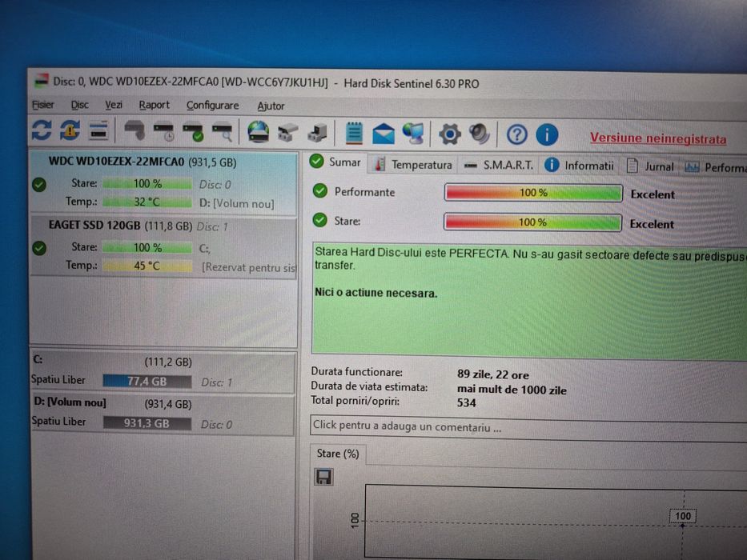Open the Configurare menu
The image size is (747, 560).
pos(212,106)
